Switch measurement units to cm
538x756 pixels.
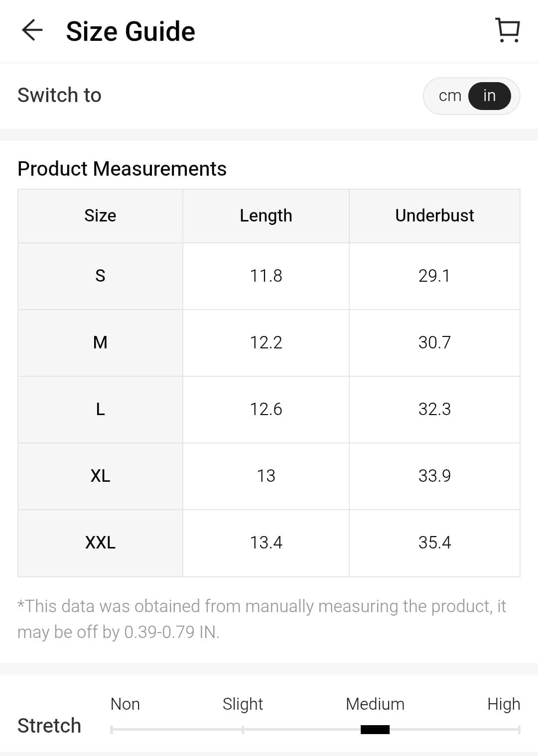tap(450, 96)
